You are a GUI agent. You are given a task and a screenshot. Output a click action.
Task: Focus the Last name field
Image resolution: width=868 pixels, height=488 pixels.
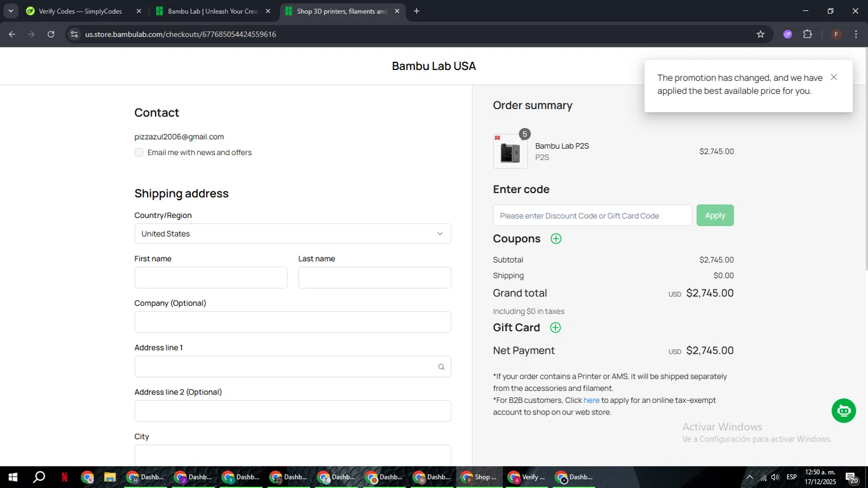375,278
